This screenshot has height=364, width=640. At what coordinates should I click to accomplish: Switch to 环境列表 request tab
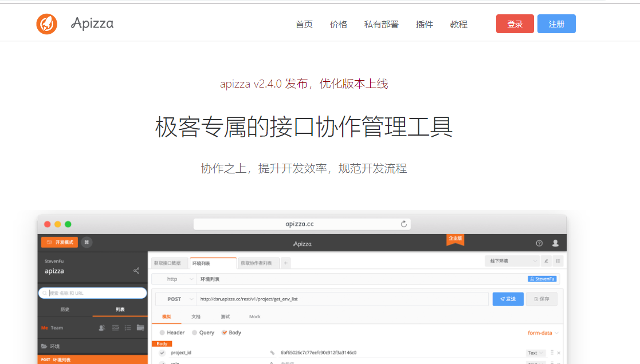point(213,263)
